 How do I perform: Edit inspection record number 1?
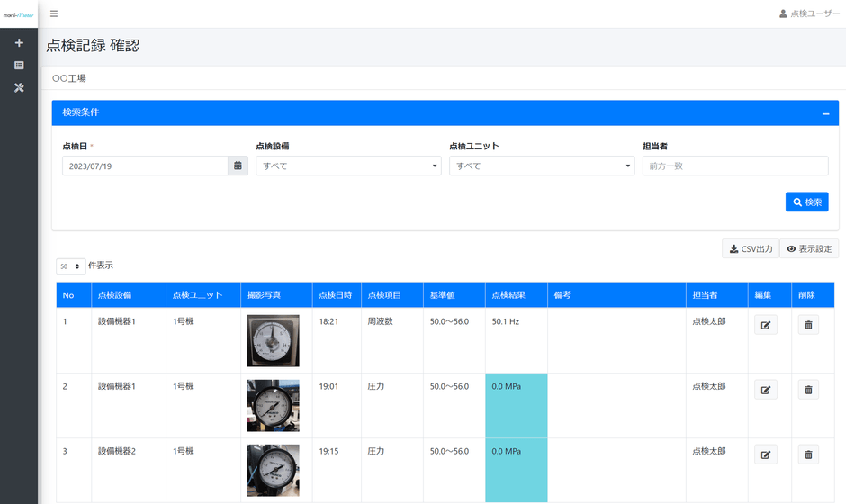click(765, 325)
